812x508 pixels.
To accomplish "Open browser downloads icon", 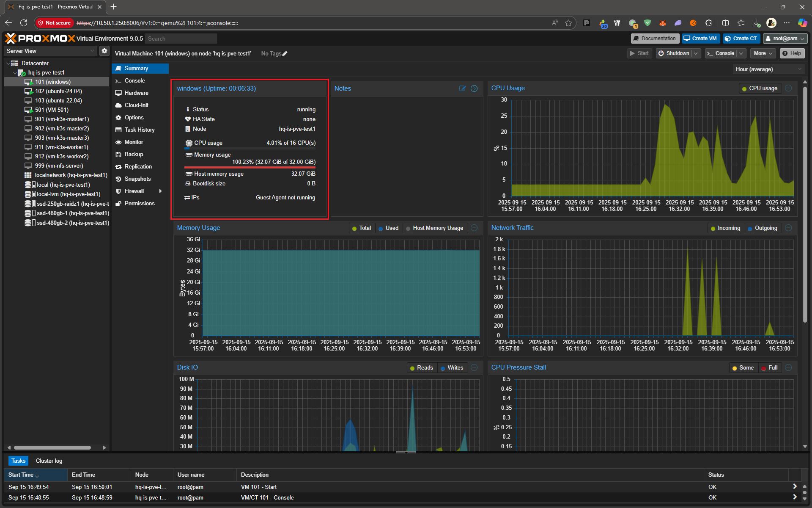I will 757,23.
